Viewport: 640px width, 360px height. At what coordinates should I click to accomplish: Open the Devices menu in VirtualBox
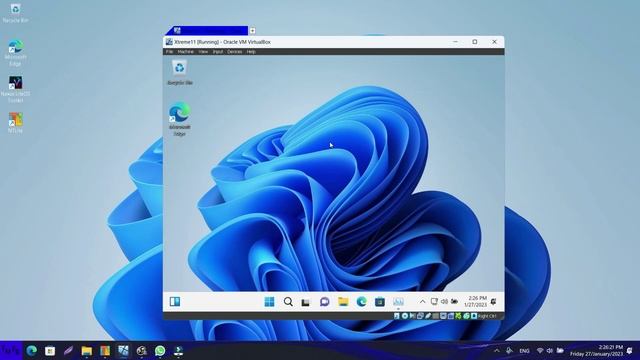coord(234,52)
